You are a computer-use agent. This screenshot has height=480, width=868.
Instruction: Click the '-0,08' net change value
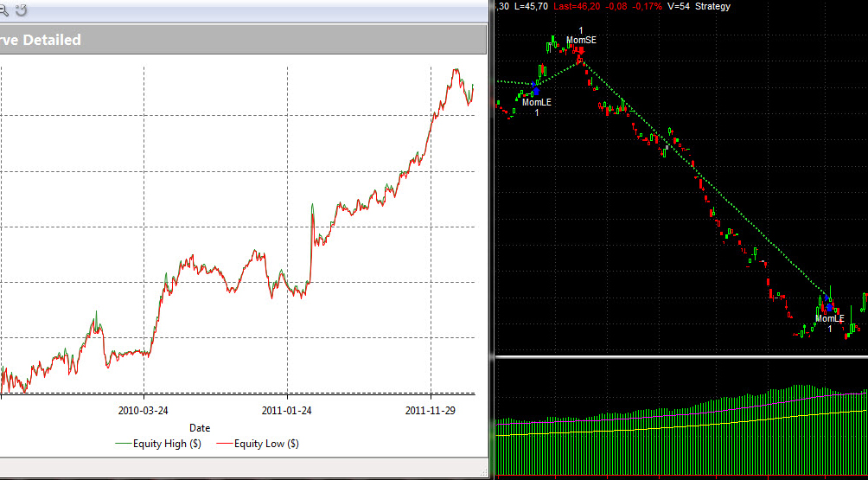(616, 6)
